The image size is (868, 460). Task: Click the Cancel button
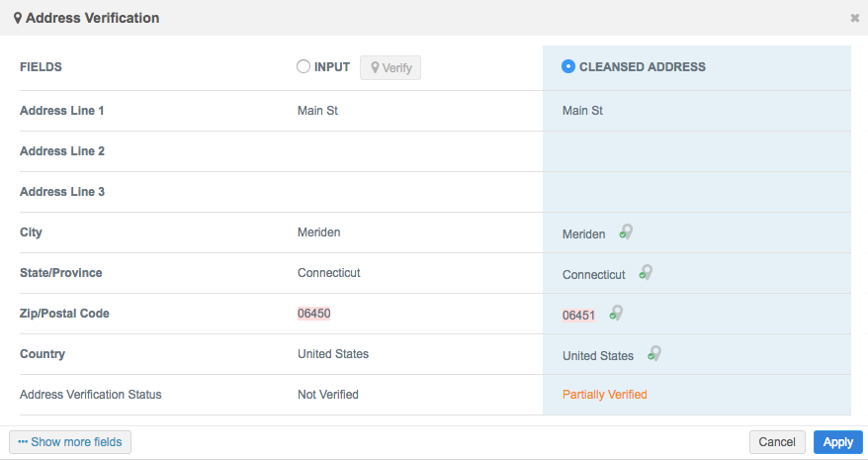click(777, 442)
